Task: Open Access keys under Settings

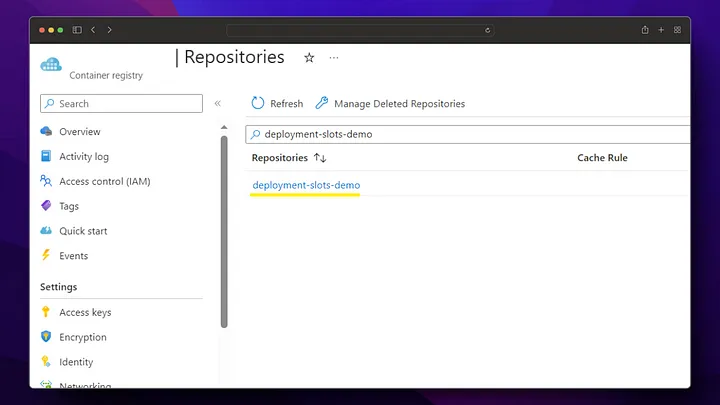Action: click(85, 312)
